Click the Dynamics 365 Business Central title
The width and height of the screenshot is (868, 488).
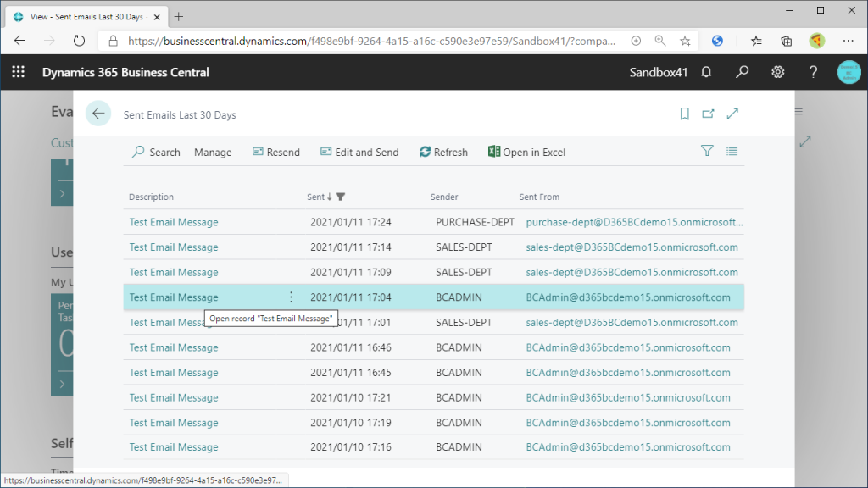(x=125, y=72)
